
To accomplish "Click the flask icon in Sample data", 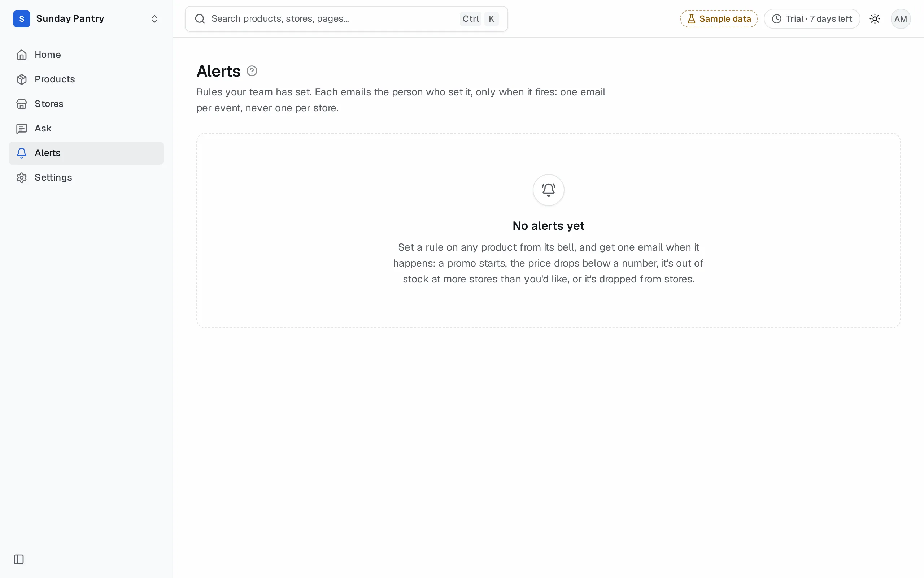I will [x=691, y=19].
